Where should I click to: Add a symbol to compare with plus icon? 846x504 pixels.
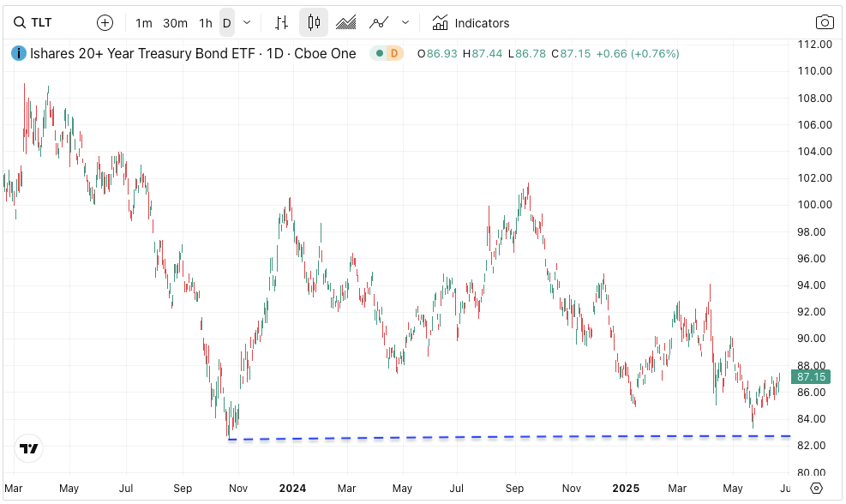(x=105, y=23)
